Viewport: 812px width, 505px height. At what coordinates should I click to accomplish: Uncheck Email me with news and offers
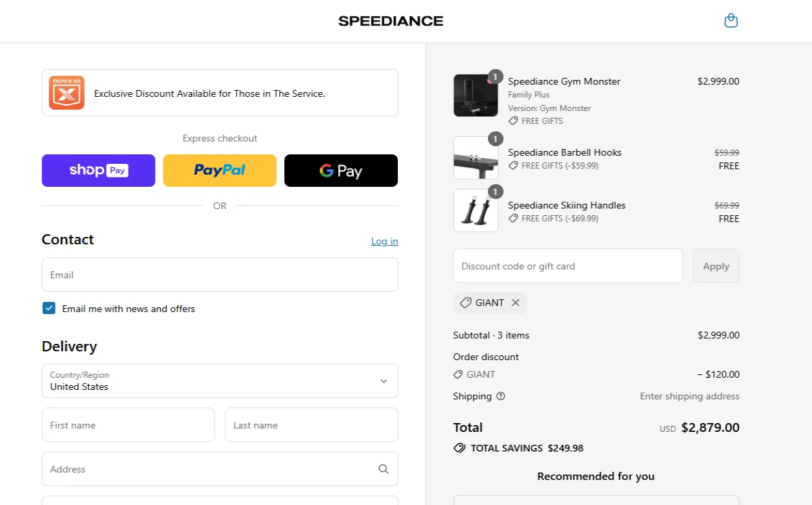(x=49, y=309)
